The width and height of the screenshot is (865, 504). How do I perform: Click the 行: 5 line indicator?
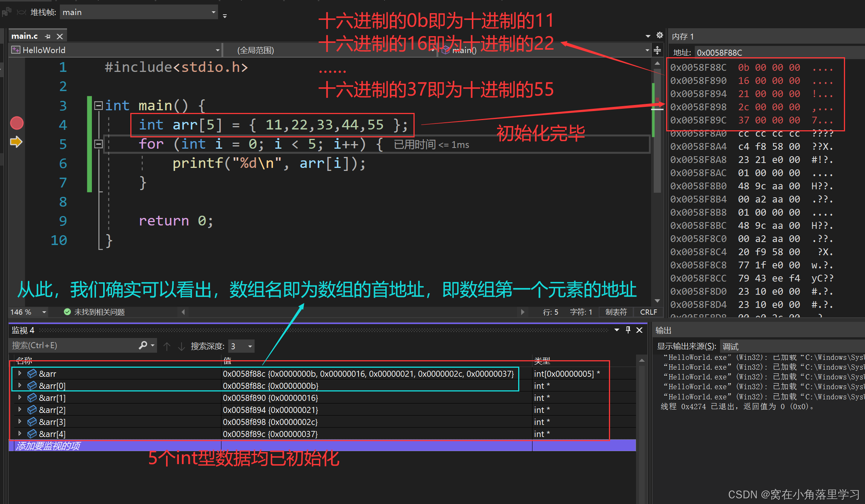(550, 312)
